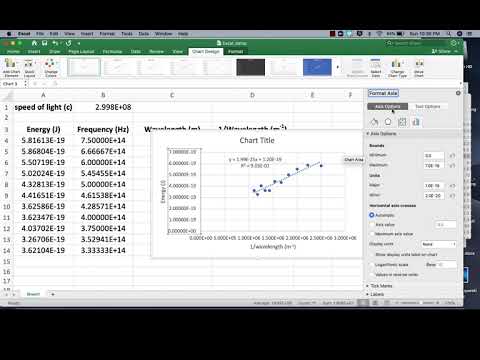Open Home ribbon tab

point(13,51)
